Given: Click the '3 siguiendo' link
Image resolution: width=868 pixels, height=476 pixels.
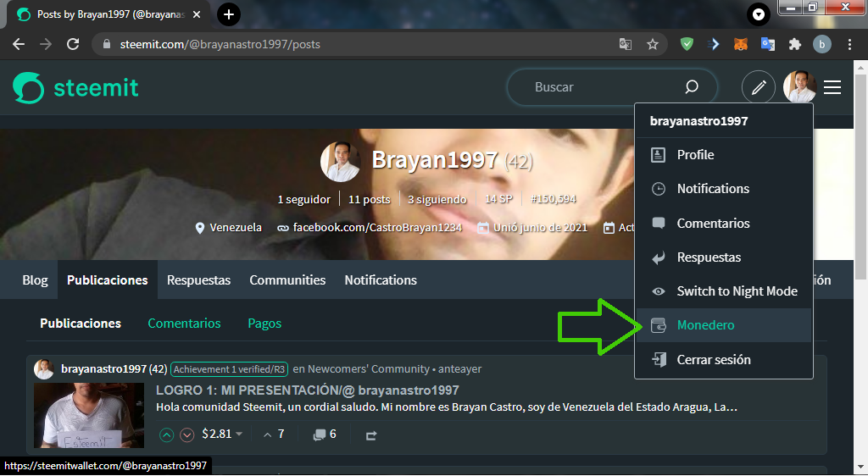Looking at the screenshot, I should [x=437, y=200].
